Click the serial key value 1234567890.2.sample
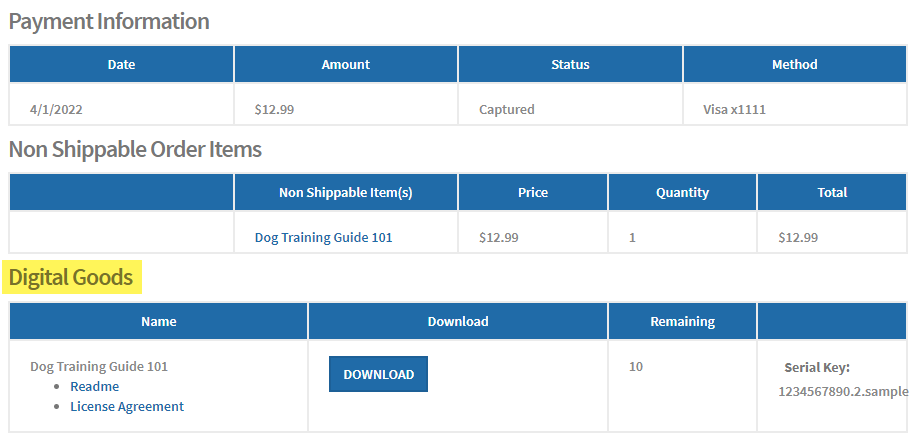Viewport: 912px width, 437px height. tap(843, 390)
